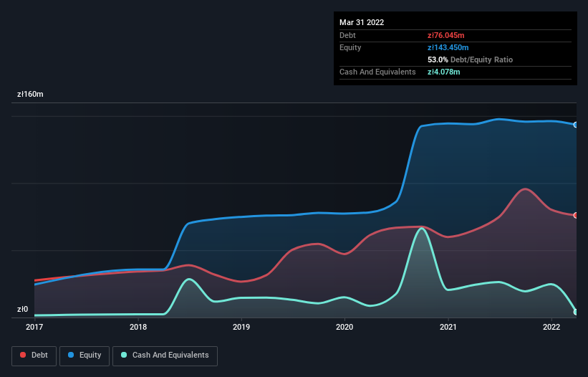Click the Equity label in tooltip
Viewport: 588px width, 377px height.
click(350, 47)
